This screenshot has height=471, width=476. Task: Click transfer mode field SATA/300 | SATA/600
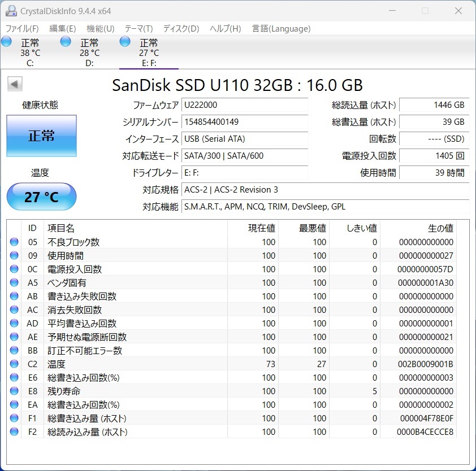coord(245,156)
